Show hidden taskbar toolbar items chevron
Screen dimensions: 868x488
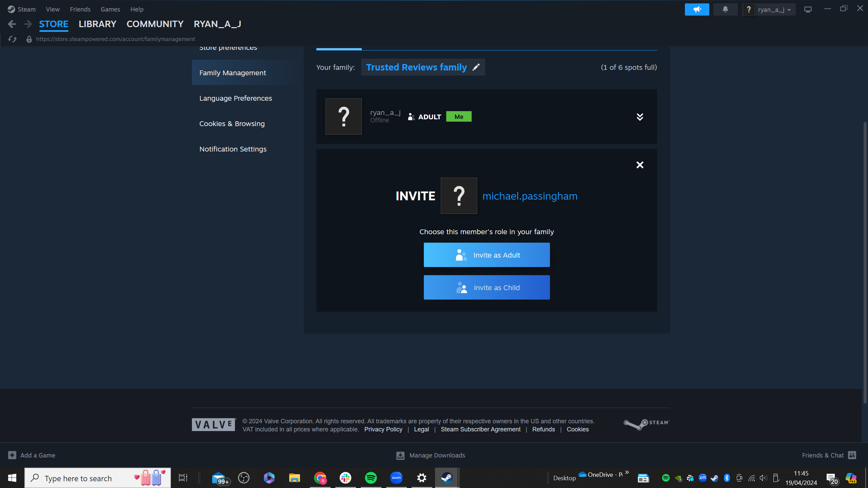point(627,472)
